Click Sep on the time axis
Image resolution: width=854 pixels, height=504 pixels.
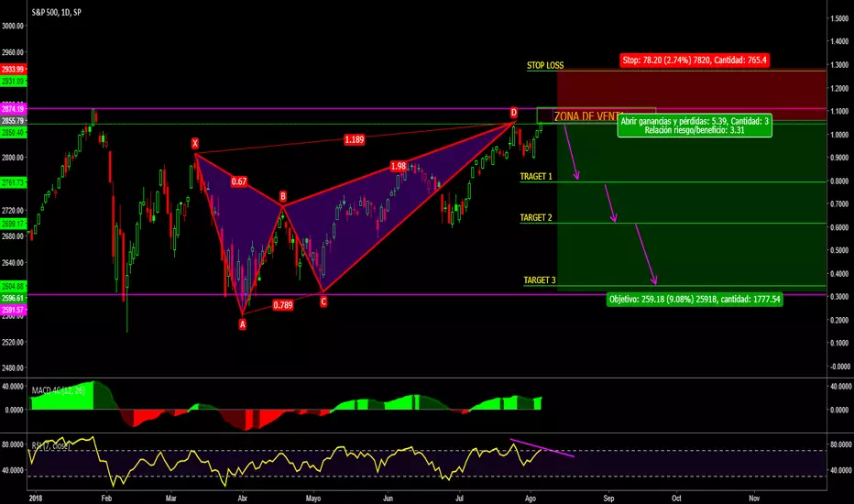pyautogui.click(x=608, y=498)
